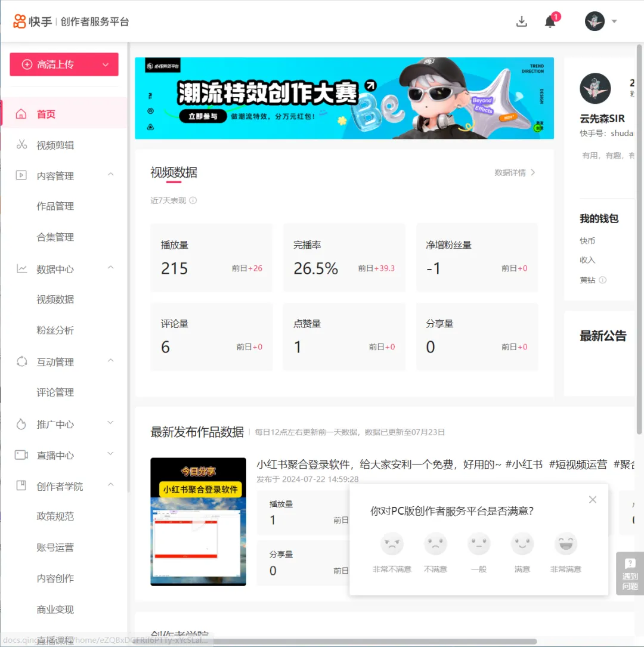Viewport: 644px width, 647px height.
Task: Open the 小红书聚合登录软件 video thumbnail
Action: click(198, 522)
